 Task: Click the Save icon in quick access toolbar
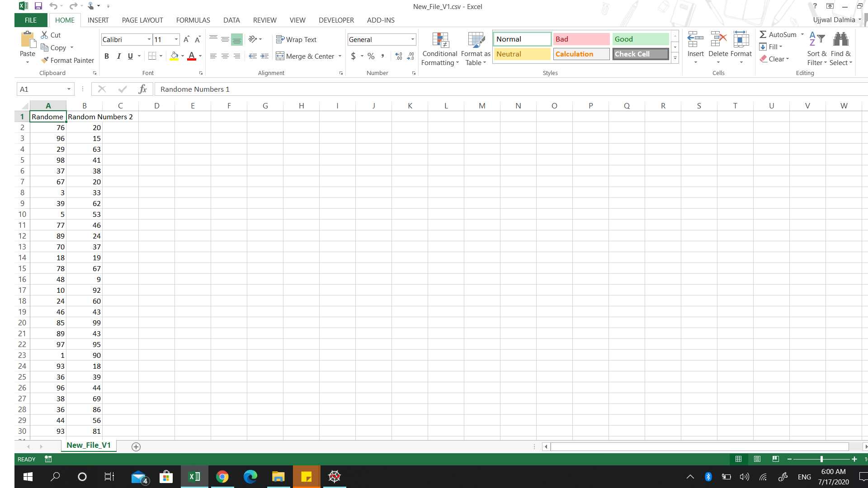click(38, 6)
